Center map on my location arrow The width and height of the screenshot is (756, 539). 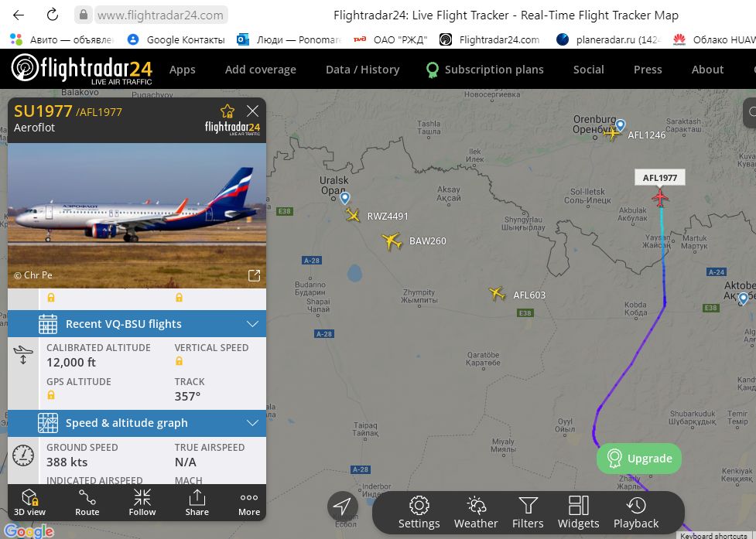pyautogui.click(x=342, y=507)
